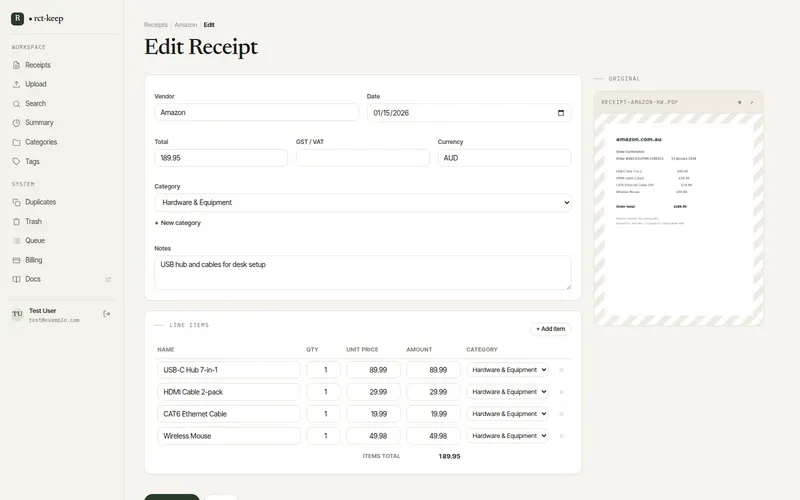The height and width of the screenshot is (500, 800).
Task: Click the Receipts document icon
Action: pyautogui.click(x=16, y=65)
